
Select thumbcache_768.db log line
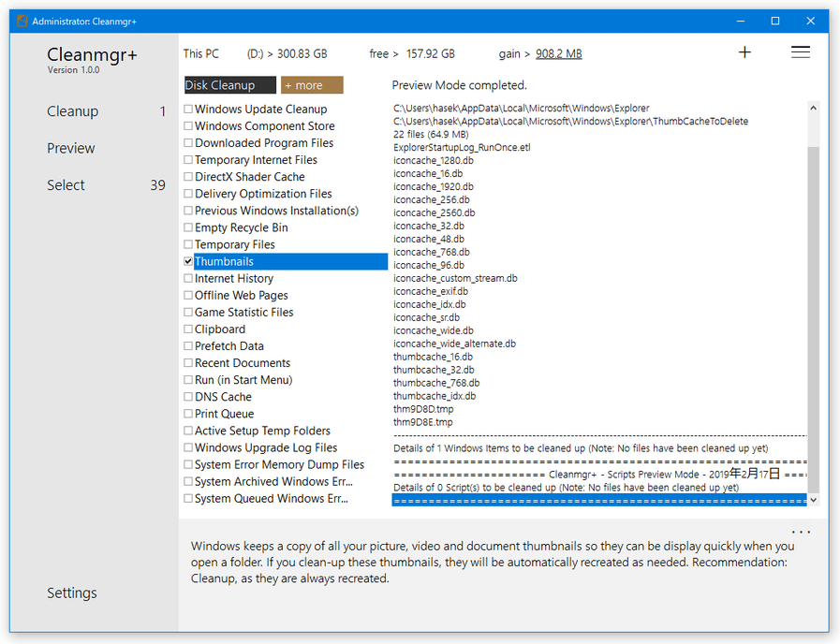click(436, 383)
